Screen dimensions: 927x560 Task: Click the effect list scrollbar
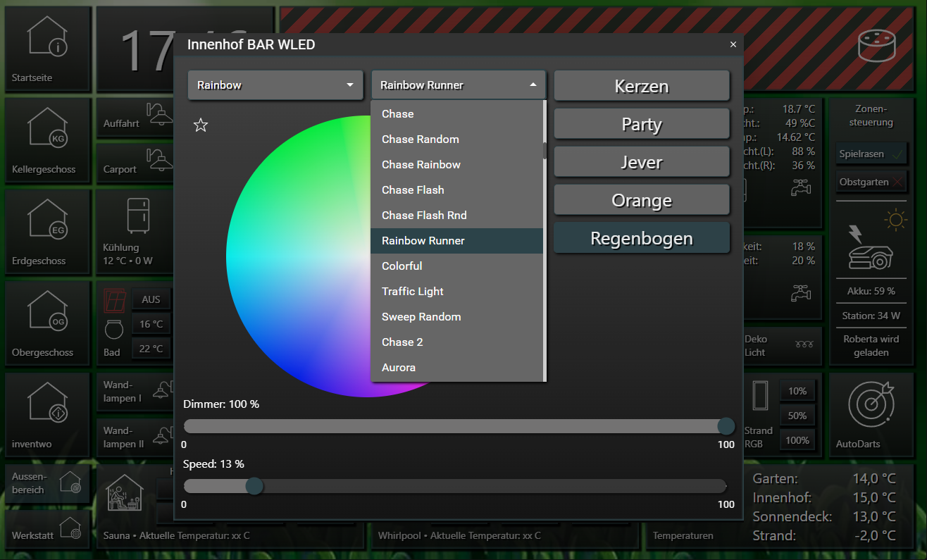(545, 150)
